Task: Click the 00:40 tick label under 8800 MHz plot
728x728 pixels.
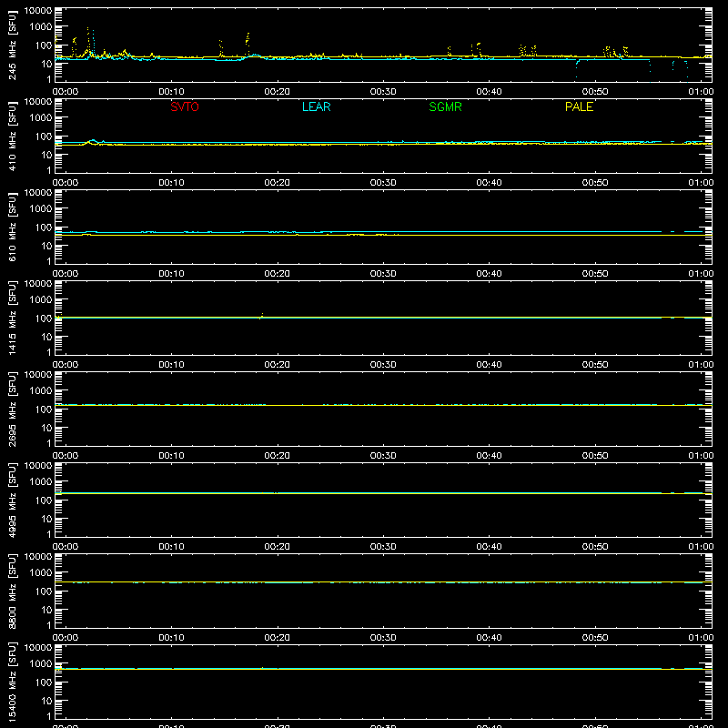Action: click(x=489, y=638)
